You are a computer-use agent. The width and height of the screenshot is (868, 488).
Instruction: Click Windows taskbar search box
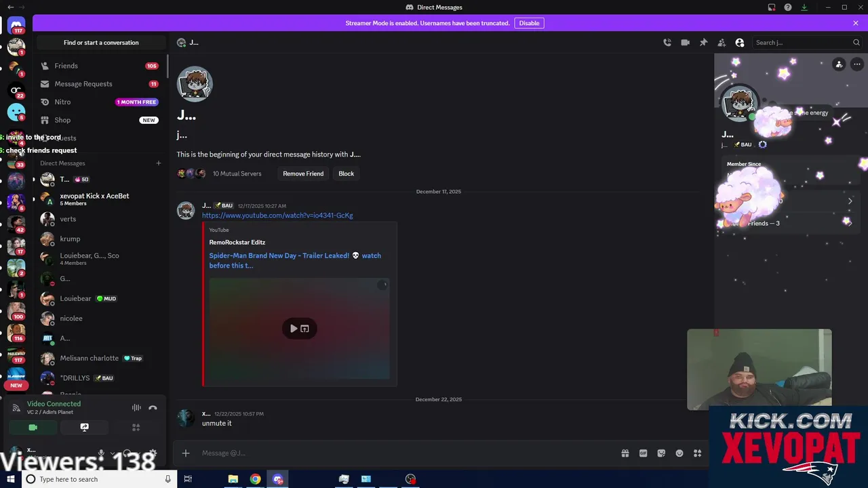(x=99, y=479)
